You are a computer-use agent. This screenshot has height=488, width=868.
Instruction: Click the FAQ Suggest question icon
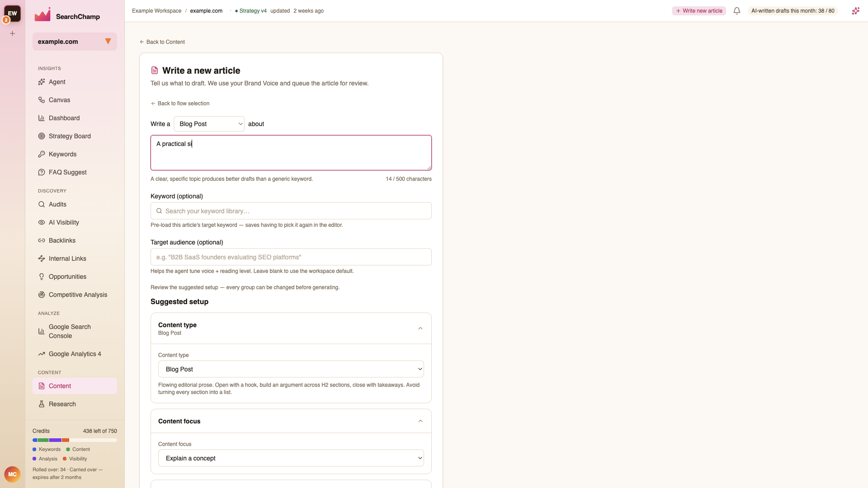tap(42, 172)
